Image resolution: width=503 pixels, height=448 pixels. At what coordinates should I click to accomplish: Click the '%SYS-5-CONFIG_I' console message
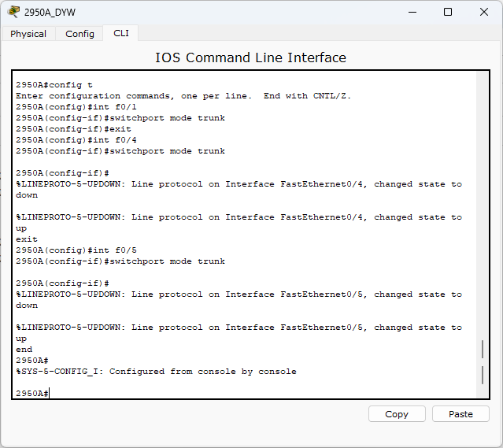tap(156, 372)
